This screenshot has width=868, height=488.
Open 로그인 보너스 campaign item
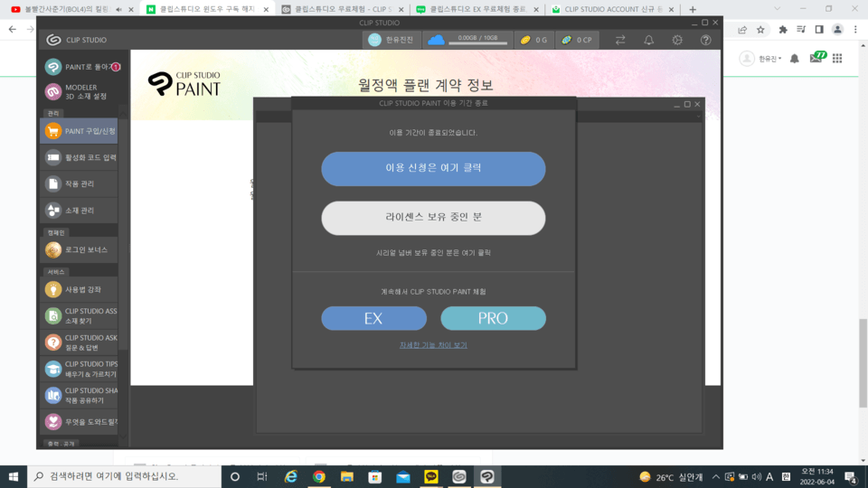pos(80,249)
